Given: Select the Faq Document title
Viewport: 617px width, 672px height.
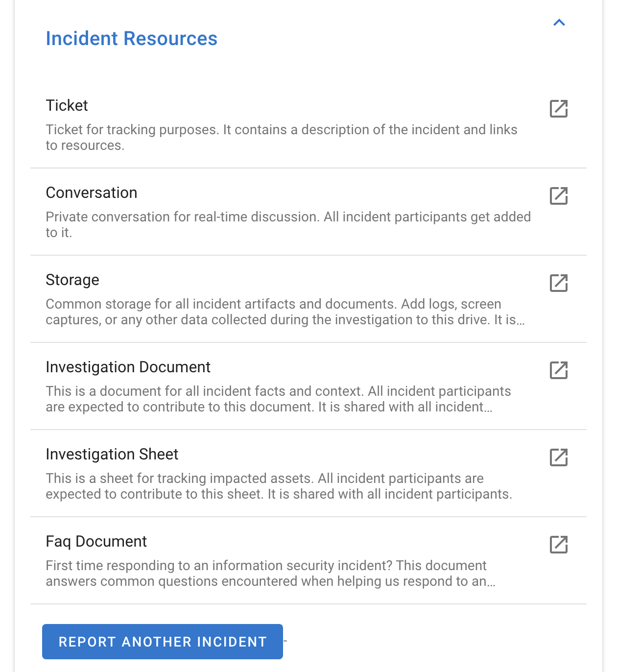Looking at the screenshot, I should pyautogui.click(x=96, y=541).
